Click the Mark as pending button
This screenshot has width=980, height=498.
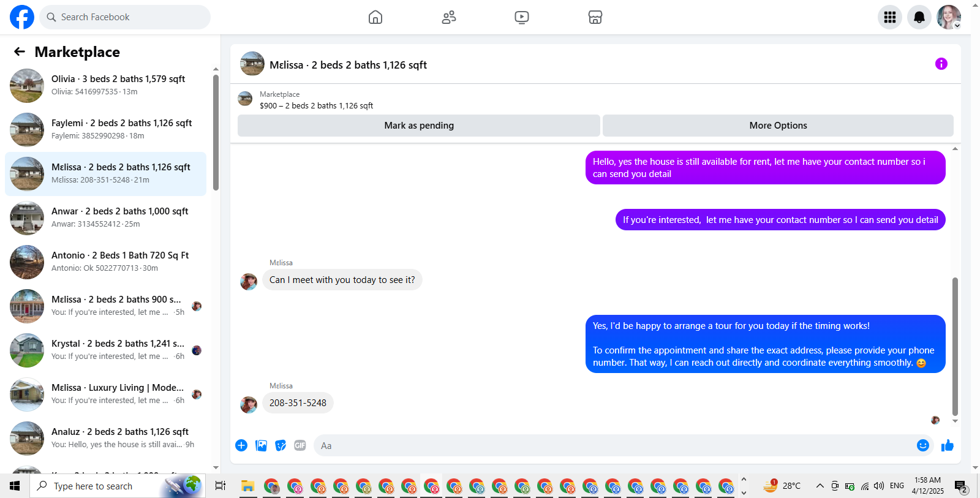[x=419, y=126]
